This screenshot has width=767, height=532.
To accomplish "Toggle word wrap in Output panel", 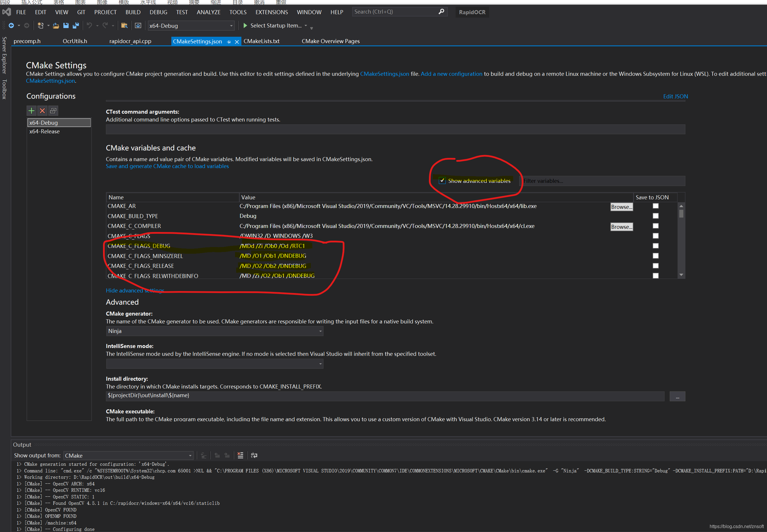I will [x=254, y=455].
